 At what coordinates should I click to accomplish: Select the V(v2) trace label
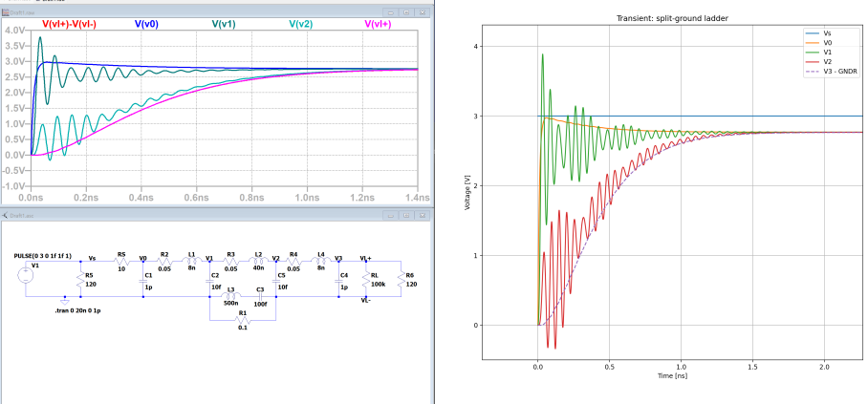coord(298,23)
